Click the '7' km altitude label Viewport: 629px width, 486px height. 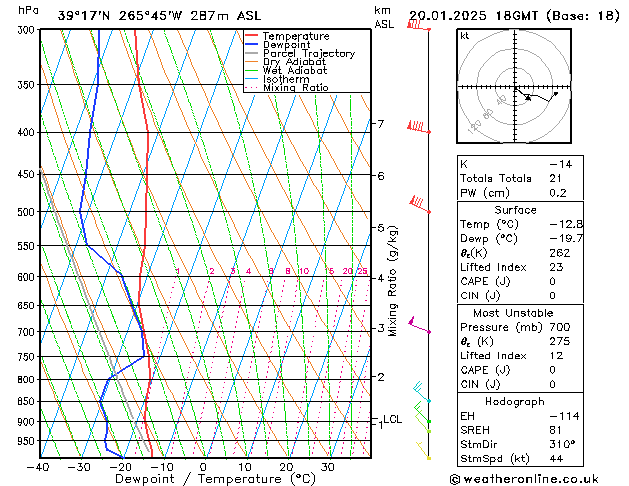pos(381,124)
